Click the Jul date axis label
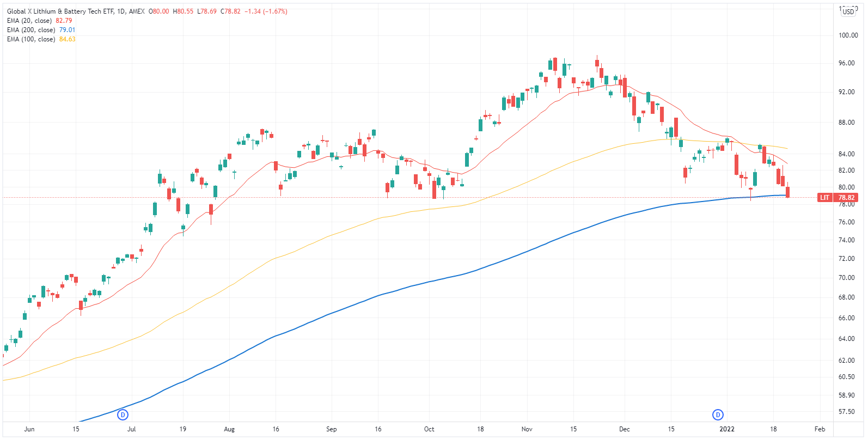868x439 pixels. click(131, 429)
